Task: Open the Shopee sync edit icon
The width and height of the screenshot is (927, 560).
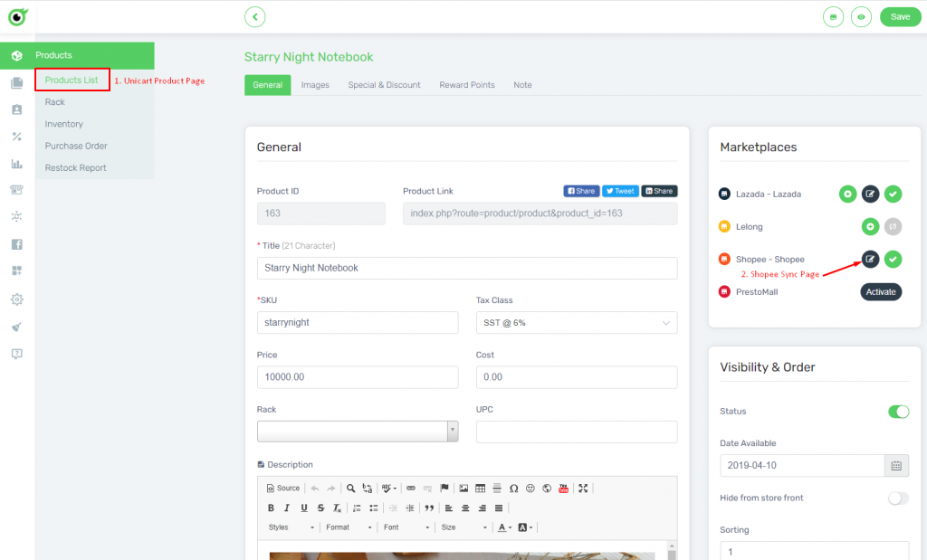Action: (x=870, y=260)
